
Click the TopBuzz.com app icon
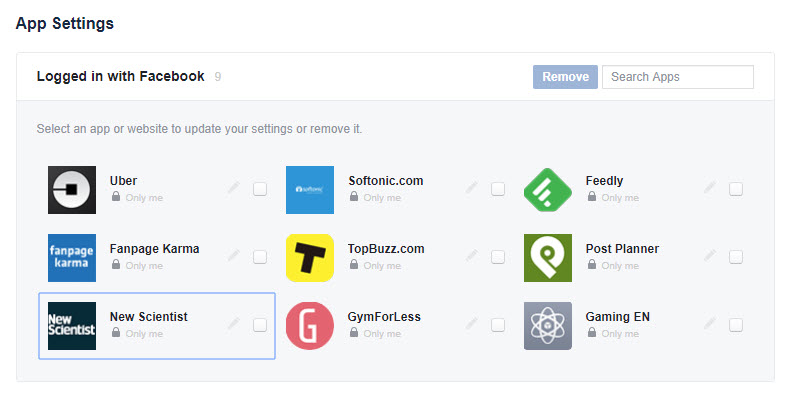[x=310, y=258]
